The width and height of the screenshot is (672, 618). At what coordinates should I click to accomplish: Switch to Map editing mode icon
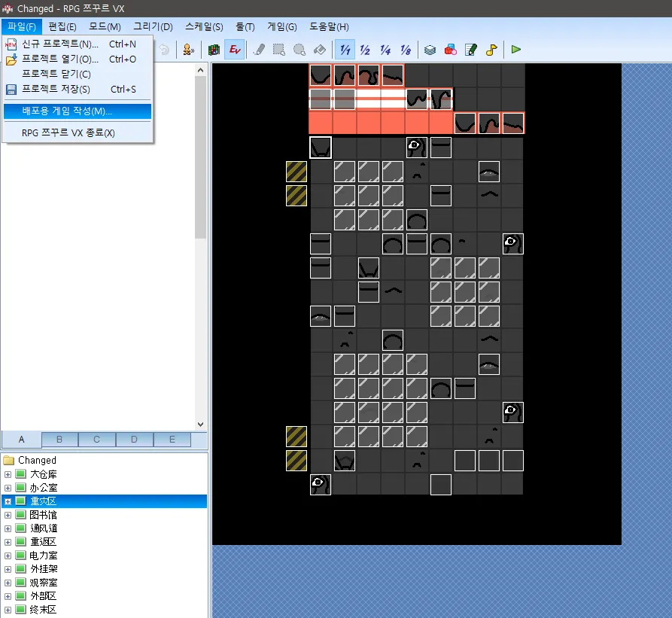coord(214,50)
